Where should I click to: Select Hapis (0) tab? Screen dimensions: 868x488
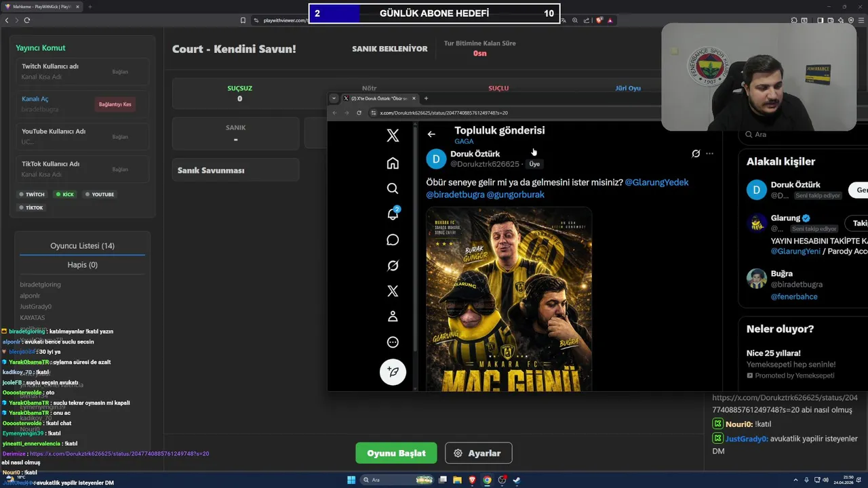pos(82,265)
